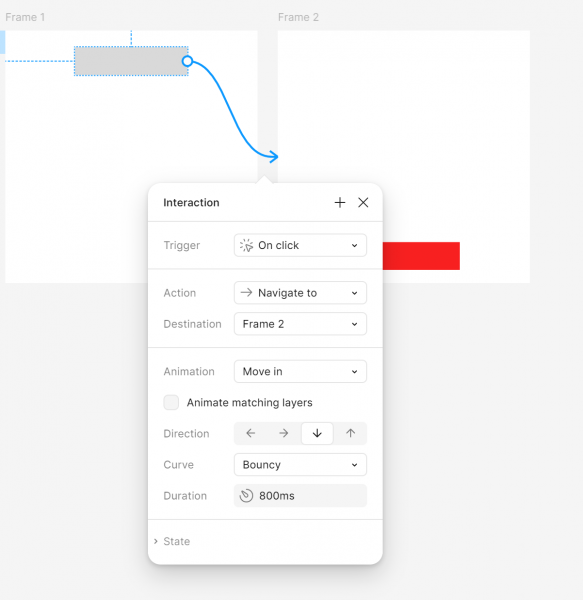Select left direction arrow

(x=251, y=433)
